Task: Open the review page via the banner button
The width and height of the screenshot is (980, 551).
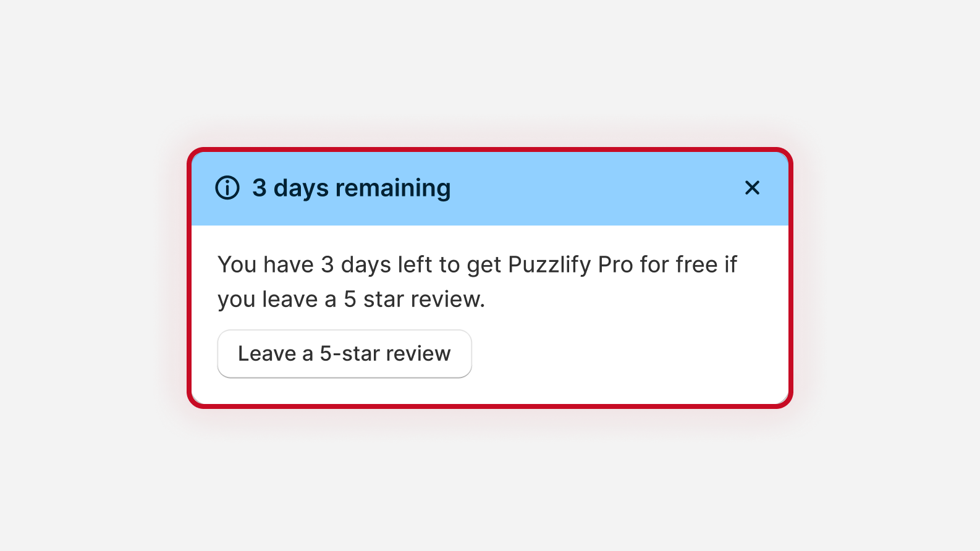Action: click(344, 354)
